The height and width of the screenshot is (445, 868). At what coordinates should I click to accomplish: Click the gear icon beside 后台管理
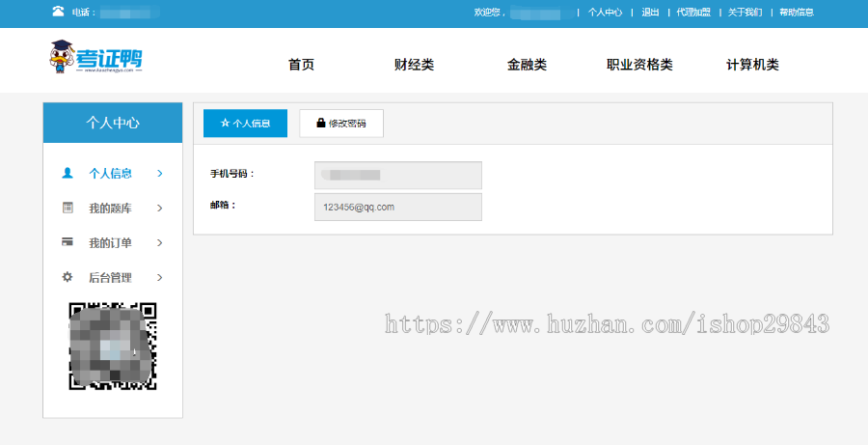tap(68, 277)
